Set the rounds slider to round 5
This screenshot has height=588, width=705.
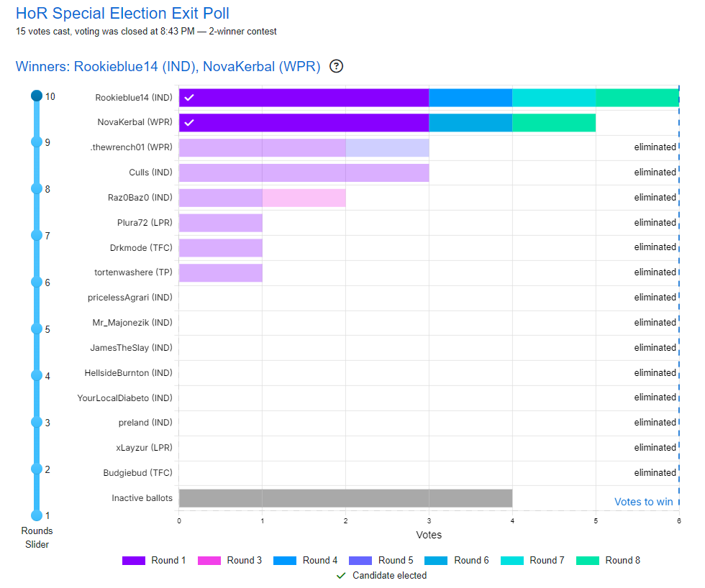[x=37, y=329]
